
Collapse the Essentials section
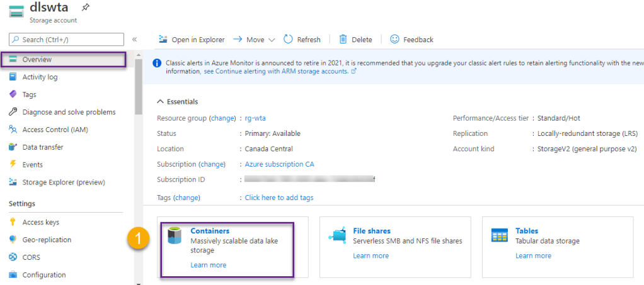coord(161,101)
